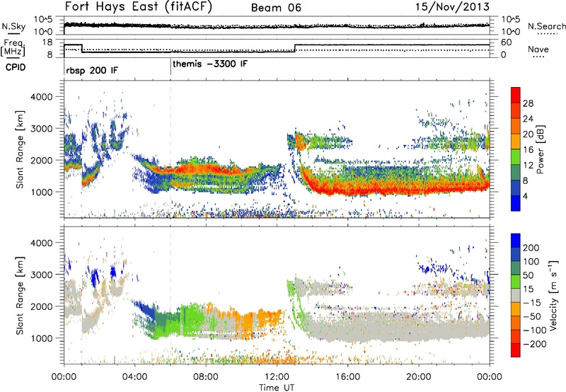This screenshot has height=392, width=566.
Task: Click the '28' power colorbar tick
Action: (528, 103)
